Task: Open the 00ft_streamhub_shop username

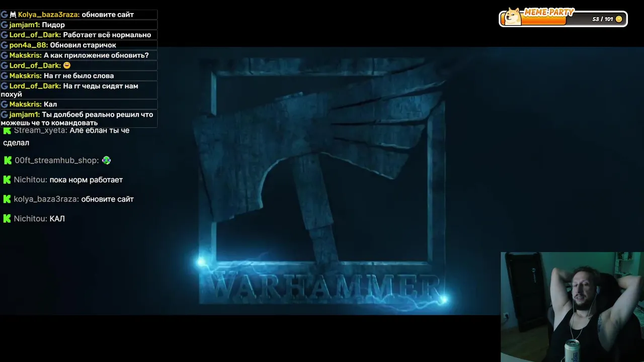Action: tap(57, 160)
